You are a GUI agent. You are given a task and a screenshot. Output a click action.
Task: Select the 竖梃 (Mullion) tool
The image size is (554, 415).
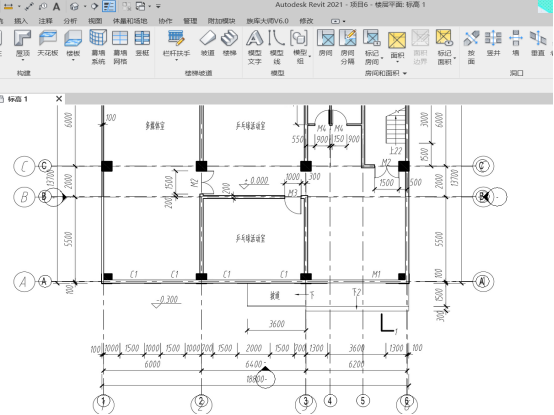click(142, 43)
